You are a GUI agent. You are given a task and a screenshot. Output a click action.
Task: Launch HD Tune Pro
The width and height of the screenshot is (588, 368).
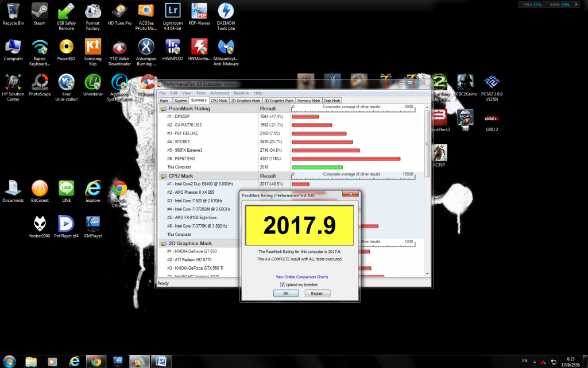pos(119,14)
